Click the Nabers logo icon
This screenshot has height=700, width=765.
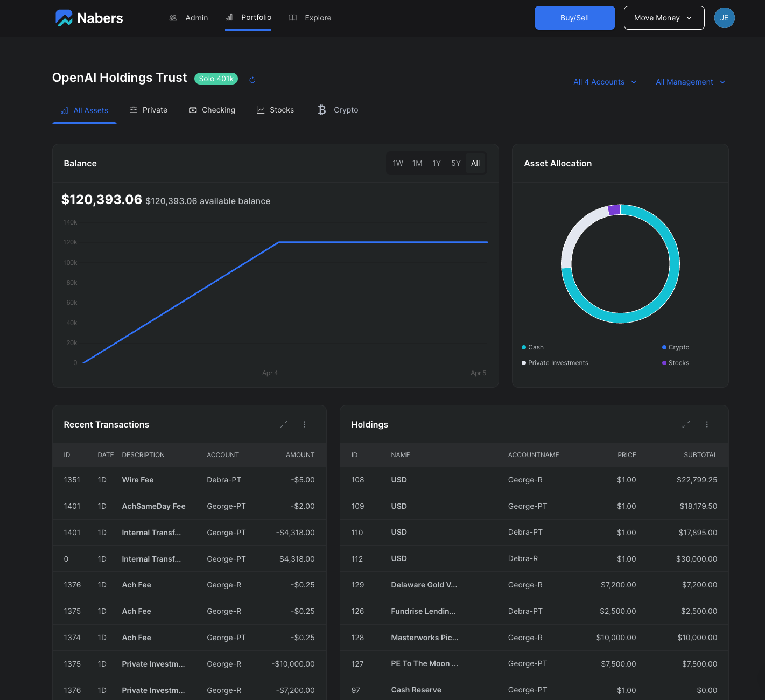64,18
